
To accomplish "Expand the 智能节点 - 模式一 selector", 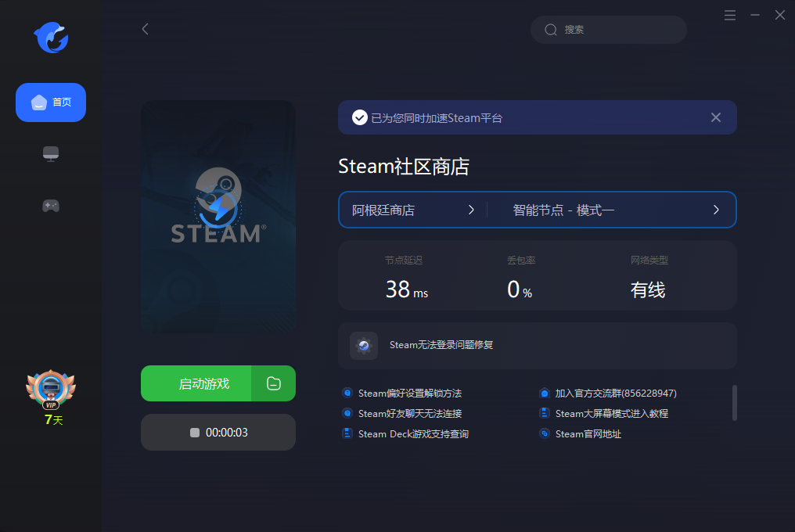I will point(615,210).
